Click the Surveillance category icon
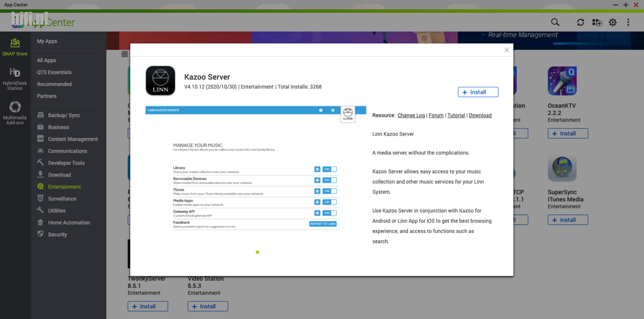The height and width of the screenshot is (319, 644). click(41, 198)
